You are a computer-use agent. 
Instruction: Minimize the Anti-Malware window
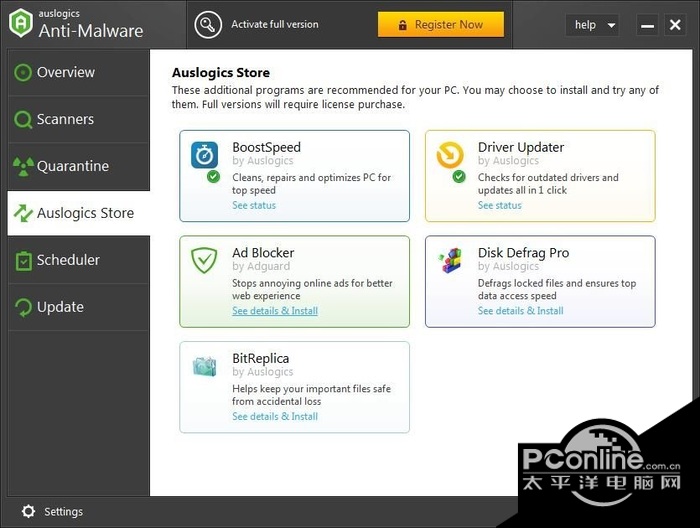[x=647, y=25]
